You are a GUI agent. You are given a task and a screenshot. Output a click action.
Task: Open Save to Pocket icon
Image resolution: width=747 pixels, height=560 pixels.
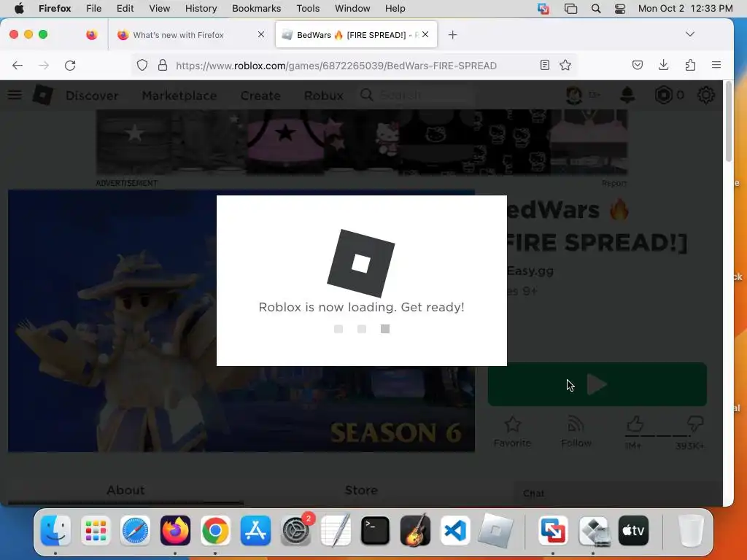pyautogui.click(x=638, y=65)
